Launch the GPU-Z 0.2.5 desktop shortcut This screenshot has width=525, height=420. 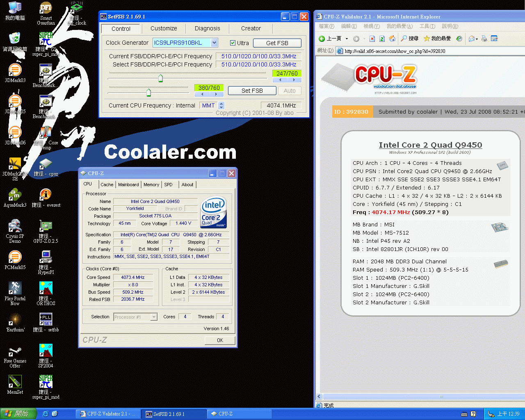click(x=46, y=231)
